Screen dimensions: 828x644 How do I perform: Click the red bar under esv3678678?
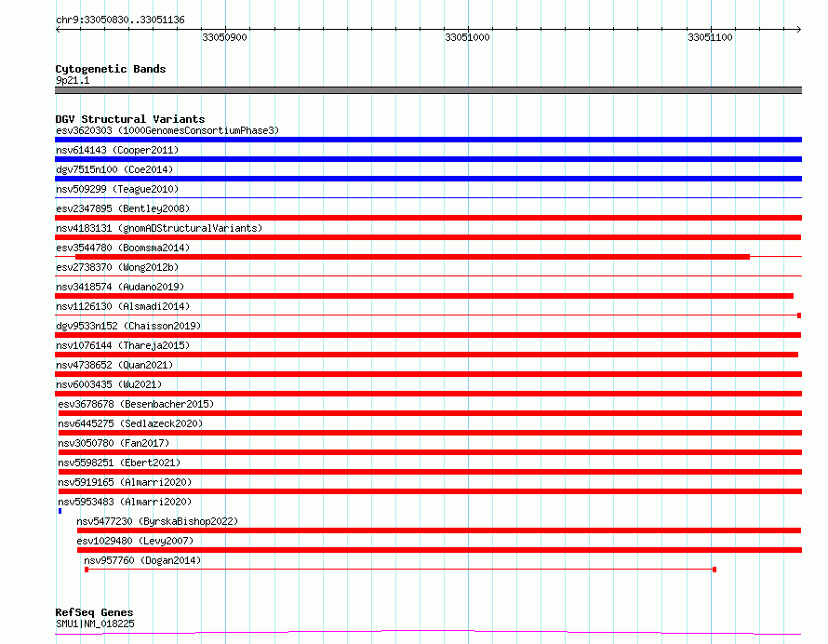(430, 413)
